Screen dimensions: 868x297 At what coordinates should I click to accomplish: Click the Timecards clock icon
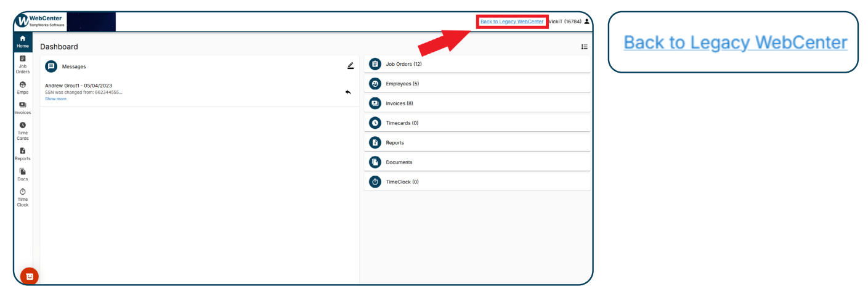tap(375, 123)
